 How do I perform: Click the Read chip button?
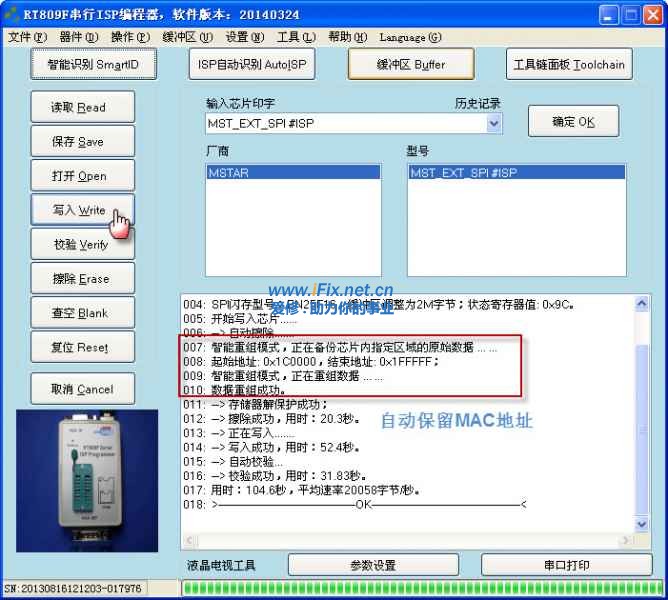coord(80,108)
